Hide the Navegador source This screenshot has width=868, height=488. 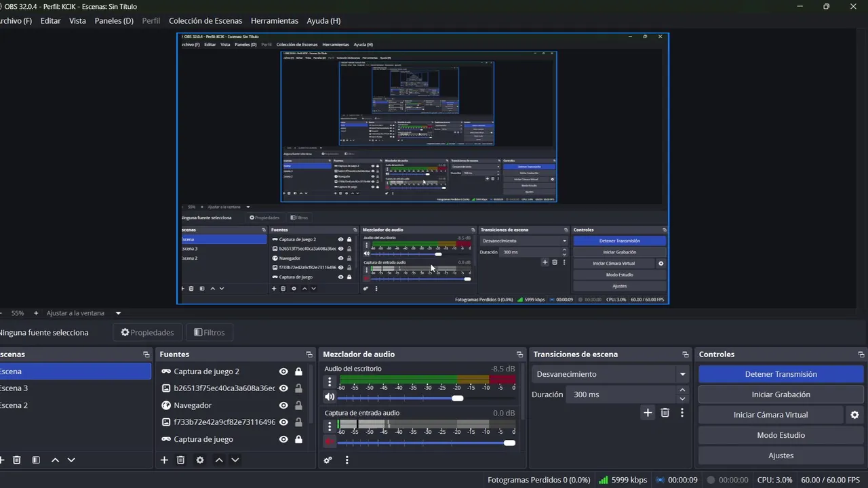[283, 405]
